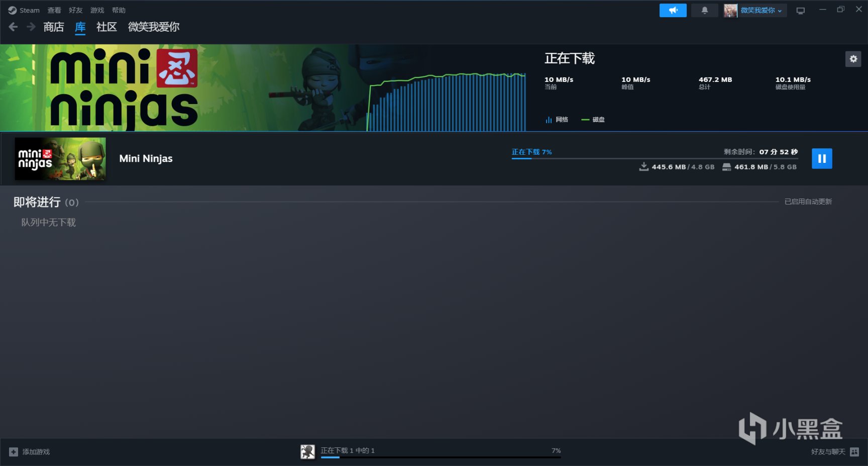This screenshot has height=466, width=868.
Task: Click the 10 MB/s 峰值 stat
Action: click(x=636, y=83)
